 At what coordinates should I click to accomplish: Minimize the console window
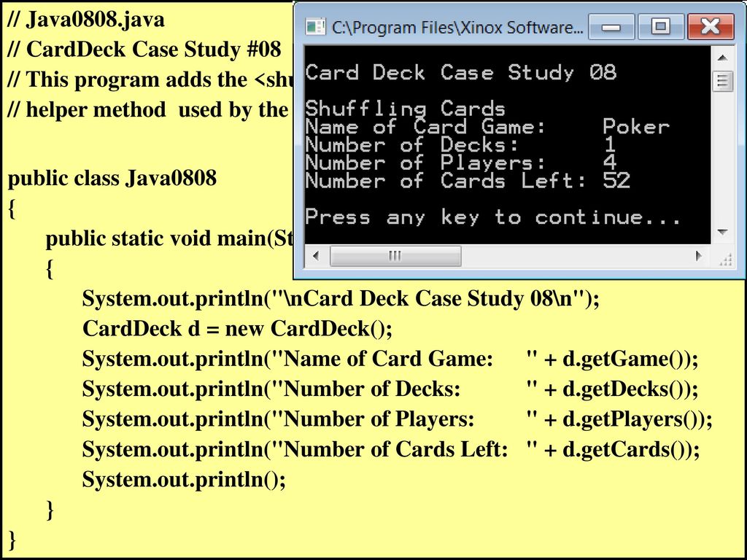point(613,28)
